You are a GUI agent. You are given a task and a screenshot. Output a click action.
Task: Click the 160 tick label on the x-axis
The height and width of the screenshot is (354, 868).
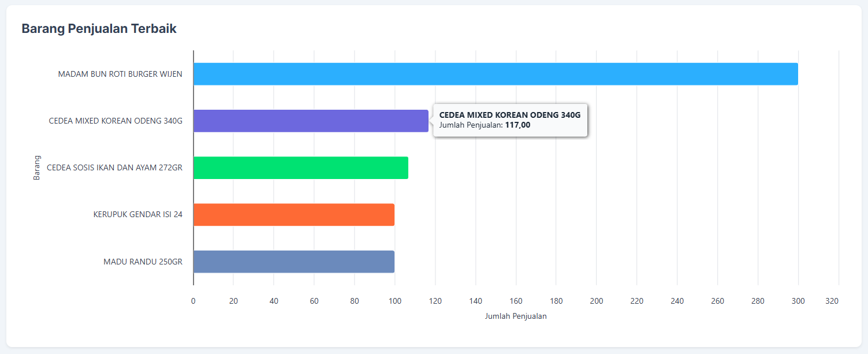point(516,301)
